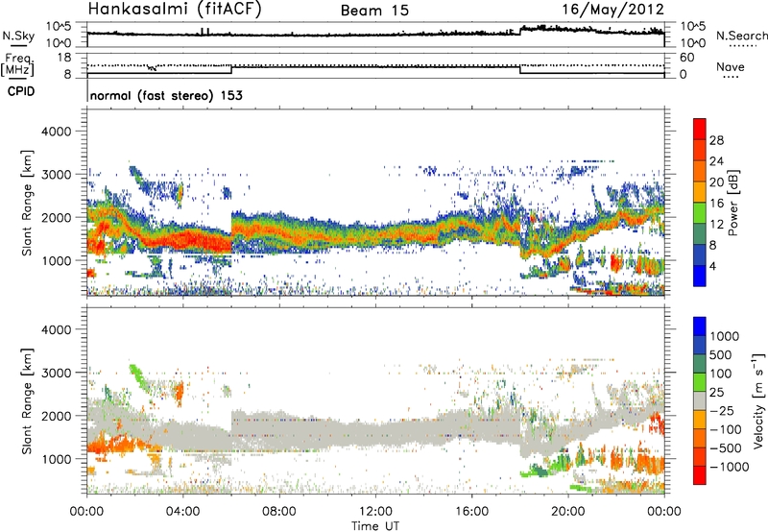
Task: Click the 'Power [dB]' colorbar label
Action: pyautogui.click(x=733, y=203)
